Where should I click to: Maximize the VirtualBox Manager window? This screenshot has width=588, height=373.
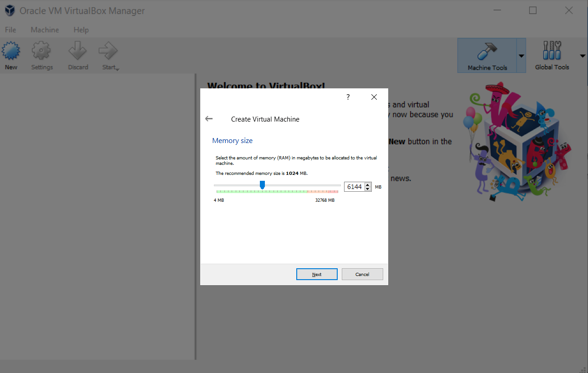[x=532, y=10]
